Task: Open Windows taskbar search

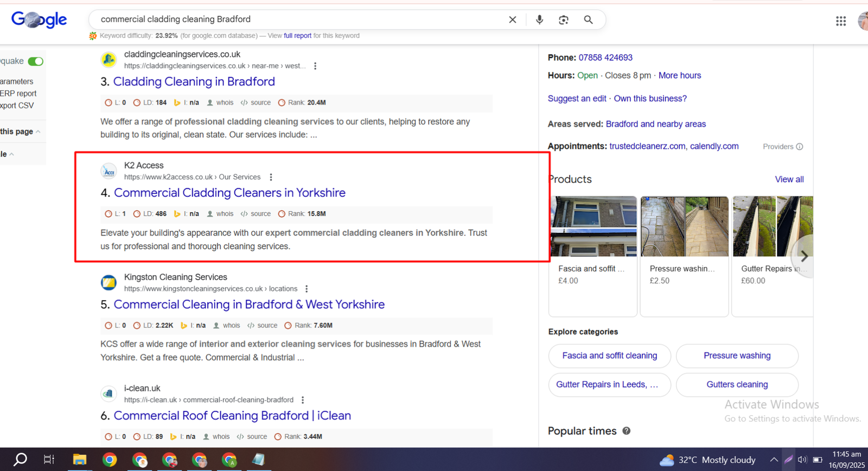Action: click(20, 460)
